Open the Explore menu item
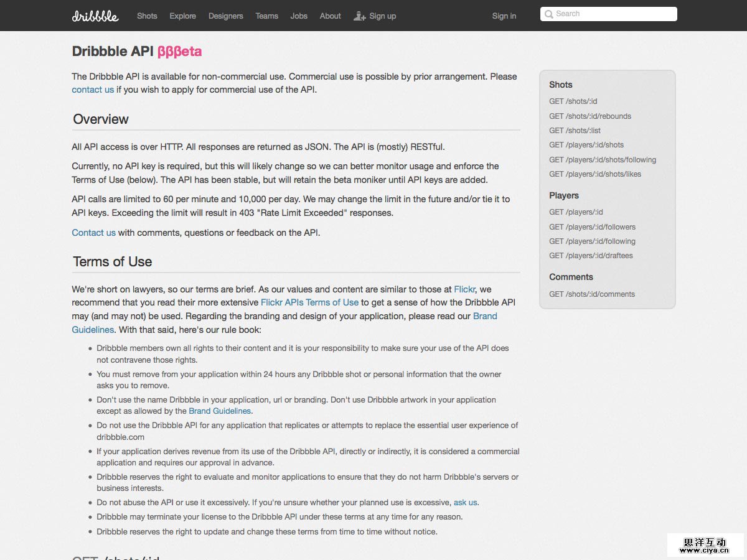This screenshot has height=560, width=747. pyautogui.click(x=182, y=16)
